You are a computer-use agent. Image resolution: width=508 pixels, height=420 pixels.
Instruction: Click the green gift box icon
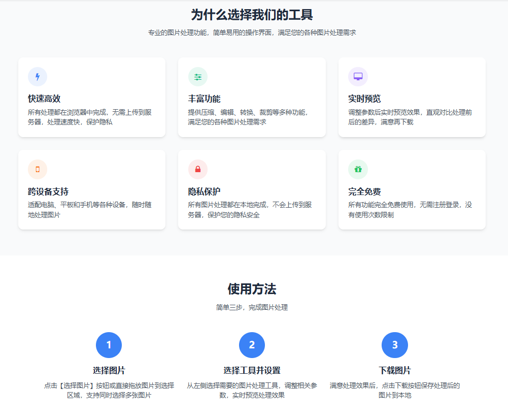point(358,170)
